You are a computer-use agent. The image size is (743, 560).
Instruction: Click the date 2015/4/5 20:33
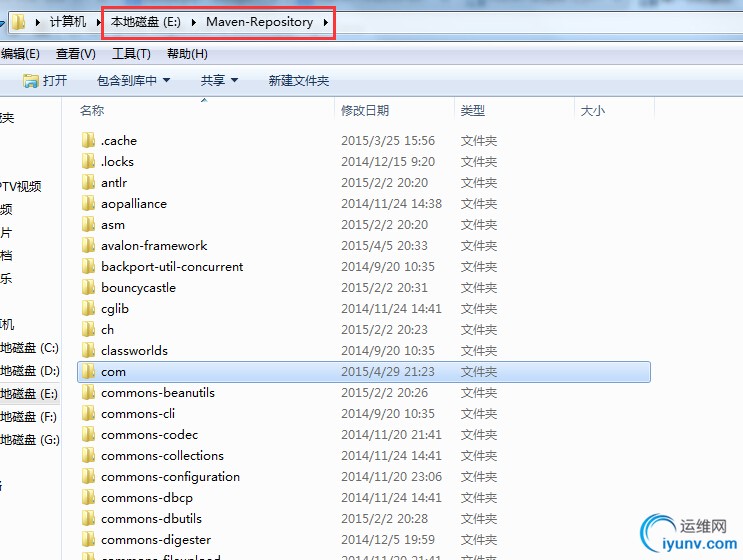[x=384, y=246]
